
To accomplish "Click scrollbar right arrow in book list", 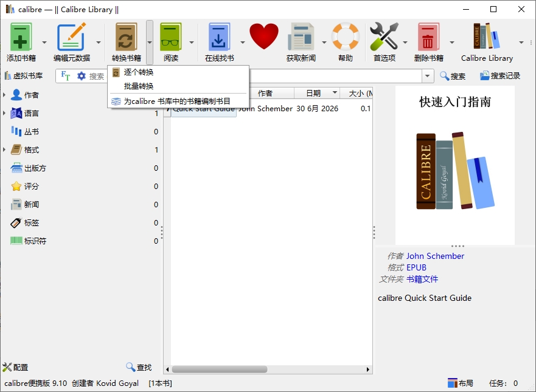I will point(368,369).
